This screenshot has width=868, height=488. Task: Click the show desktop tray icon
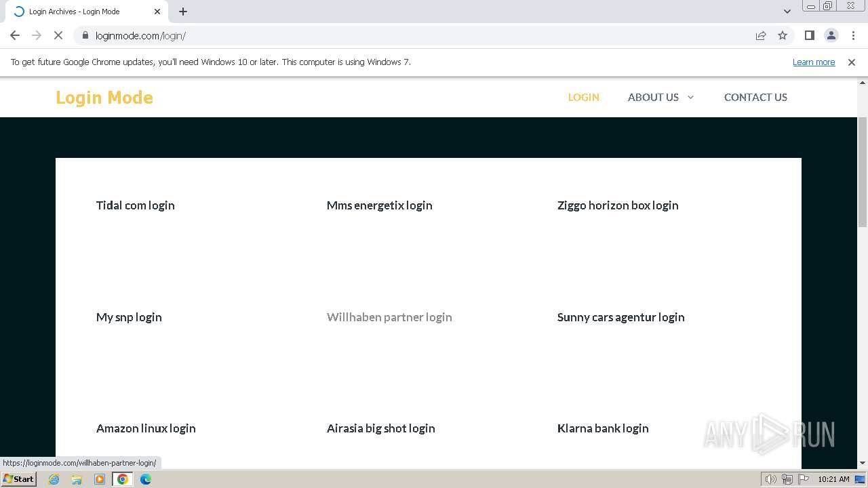click(x=860, y=479)
